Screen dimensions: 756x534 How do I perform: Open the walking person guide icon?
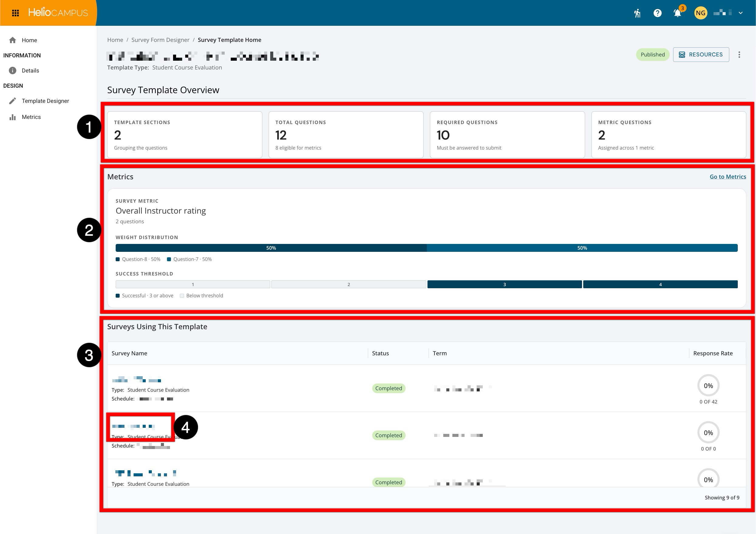tap(638, 13)
